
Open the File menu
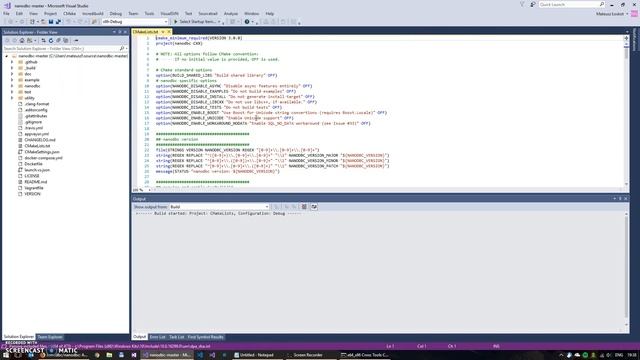coord(6,13)
